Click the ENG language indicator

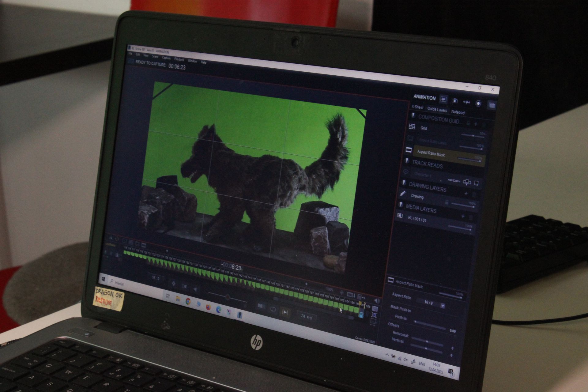(422, 364)
